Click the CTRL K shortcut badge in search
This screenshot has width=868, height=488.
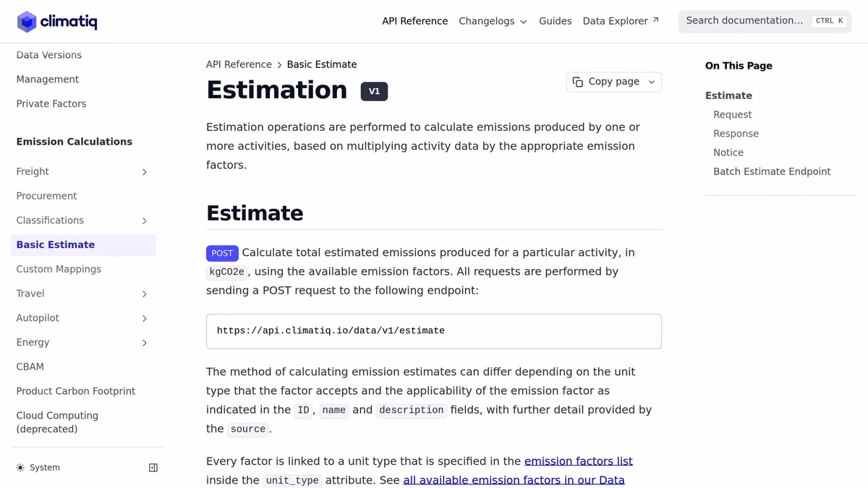point(829,21)
